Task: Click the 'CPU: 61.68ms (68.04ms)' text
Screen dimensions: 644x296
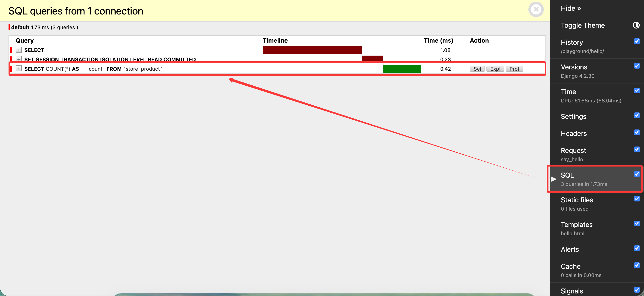Action: 591,101
